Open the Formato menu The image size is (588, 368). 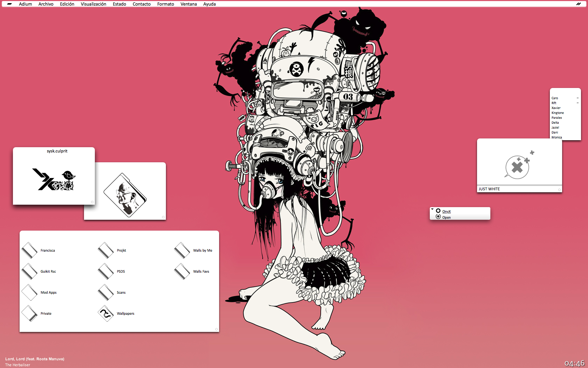click(166, 4)
